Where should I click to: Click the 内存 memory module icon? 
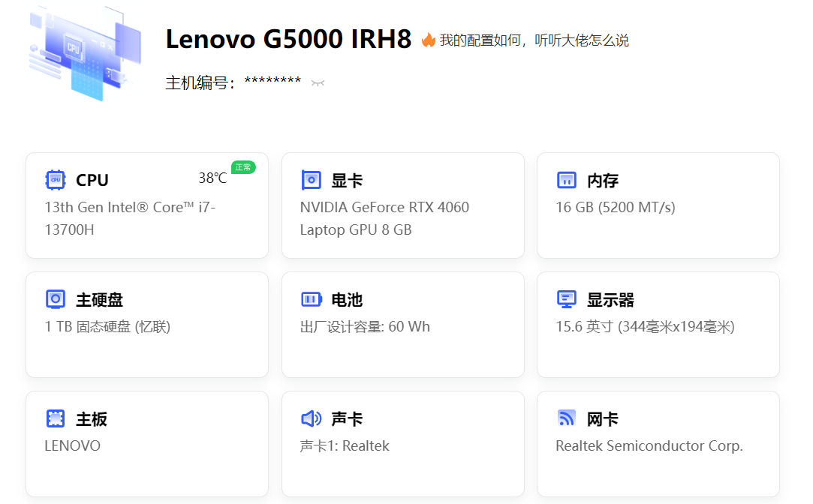(567, 179)
